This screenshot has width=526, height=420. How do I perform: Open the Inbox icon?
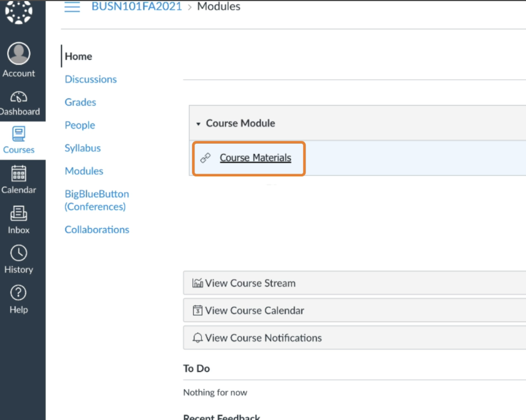pos(19,213)
